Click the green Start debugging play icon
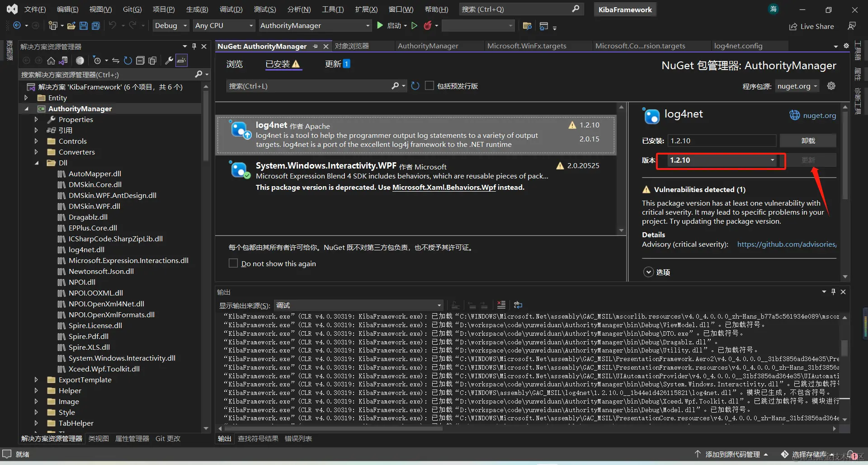Image resolution: width=868 pixels, height=465 pixels. 380,26
